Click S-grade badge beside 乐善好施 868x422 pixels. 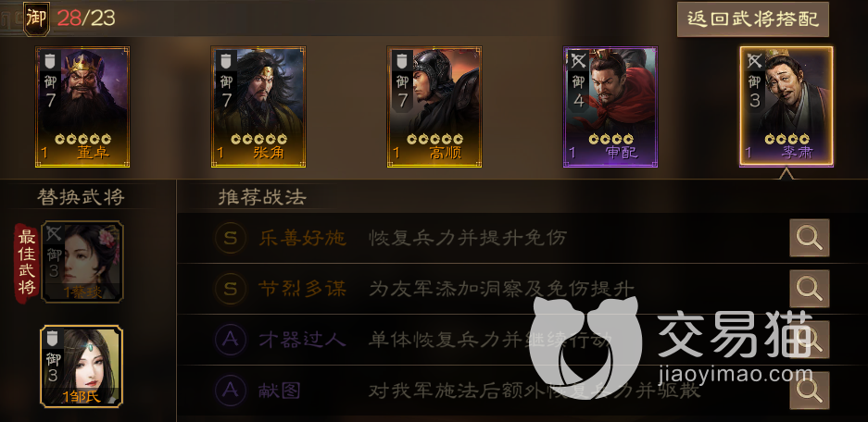[x=230, y=239]
